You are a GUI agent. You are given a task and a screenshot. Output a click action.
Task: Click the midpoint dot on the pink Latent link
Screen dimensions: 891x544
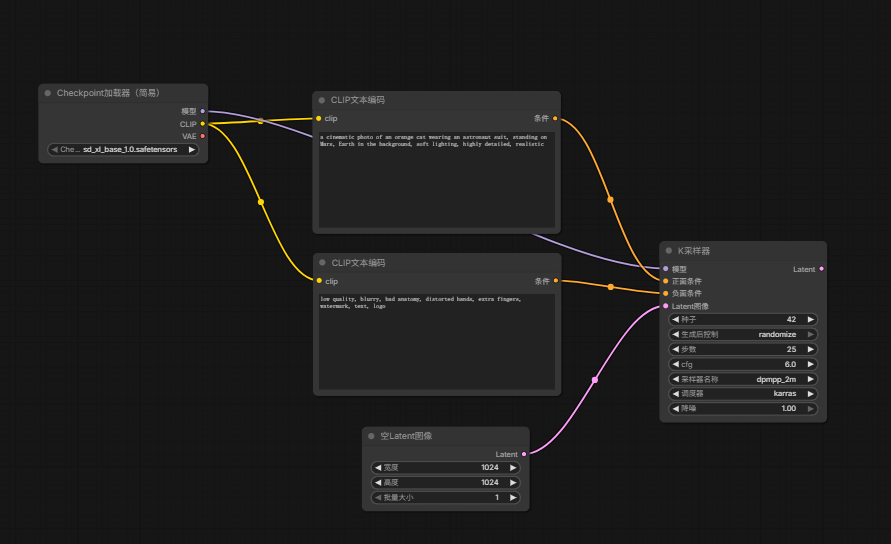[x=595, y=380]
